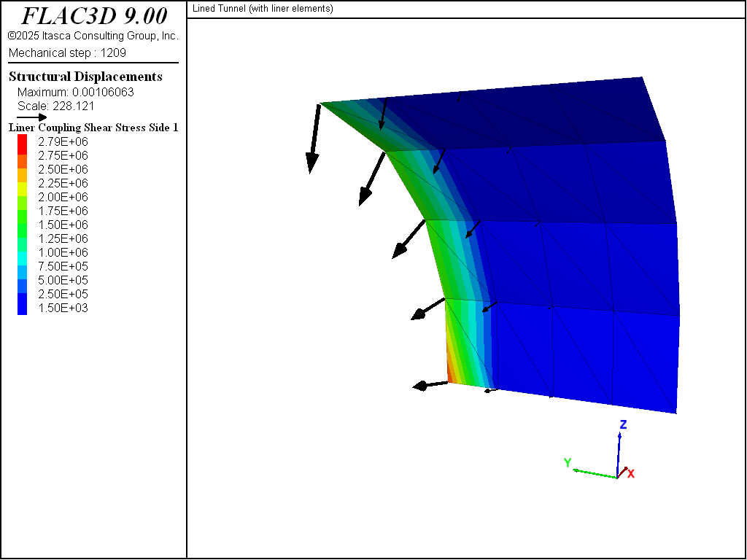Click the 1.00E+06 legend value
Viewport: 747px width, 560px height.
click(63, 252)
